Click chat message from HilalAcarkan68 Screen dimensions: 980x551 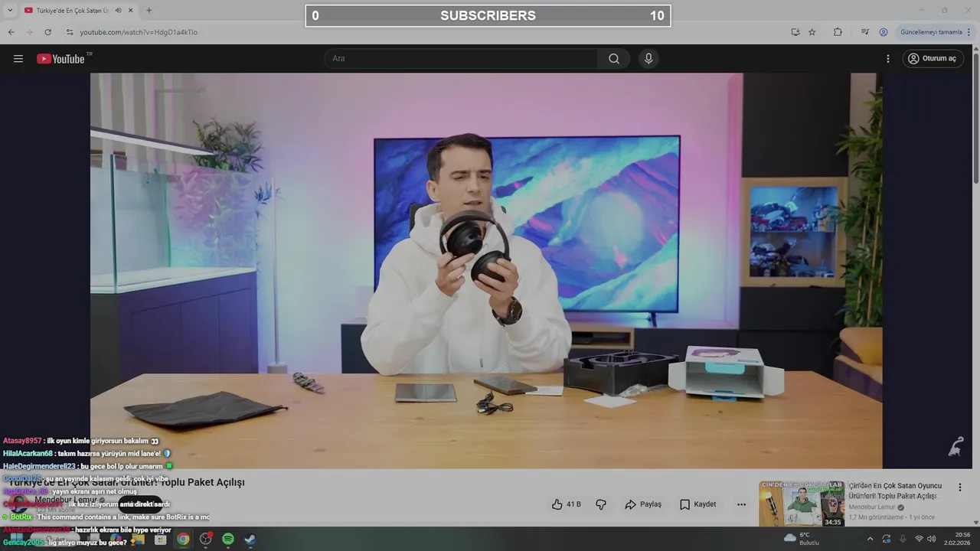87,453
